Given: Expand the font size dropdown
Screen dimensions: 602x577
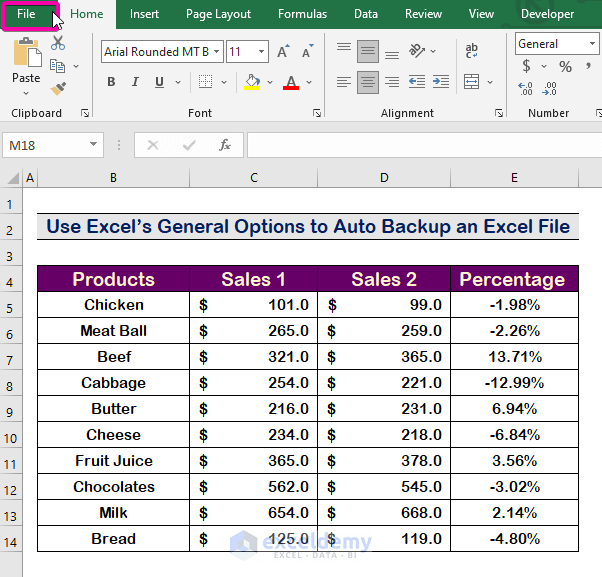Looking at the screenshot, I should [261, 51].
